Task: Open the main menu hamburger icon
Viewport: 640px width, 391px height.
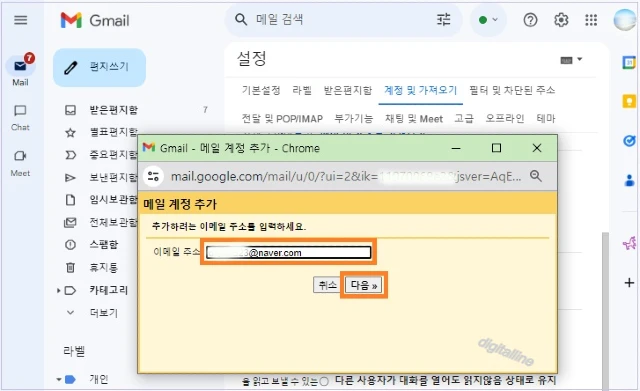Action: point(20,20)
